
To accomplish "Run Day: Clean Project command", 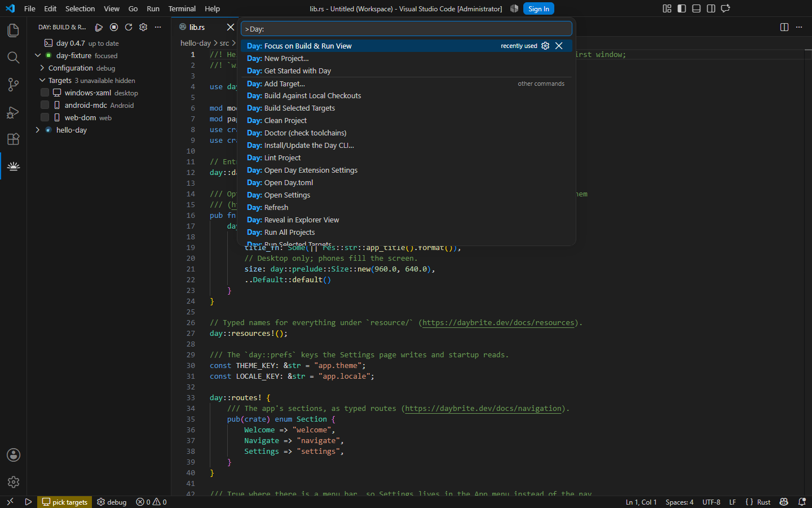I will (407, 120).
